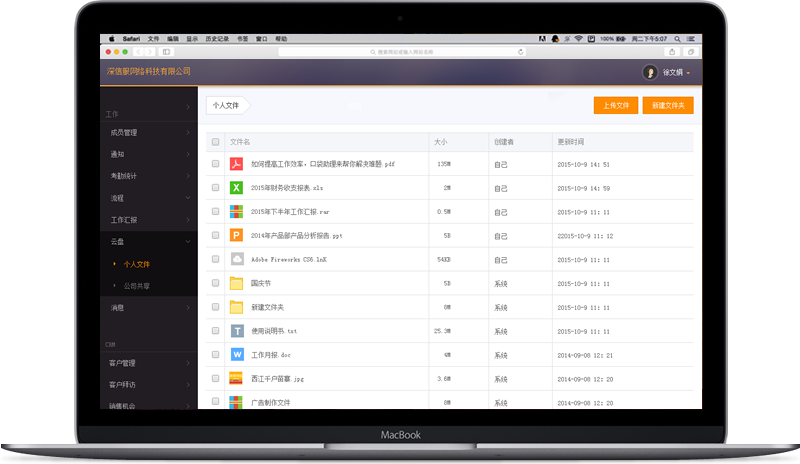The image size is (800, 464).
Task: Expand the 成员管理 sidebar section
Action: click(x=148, y=132)
